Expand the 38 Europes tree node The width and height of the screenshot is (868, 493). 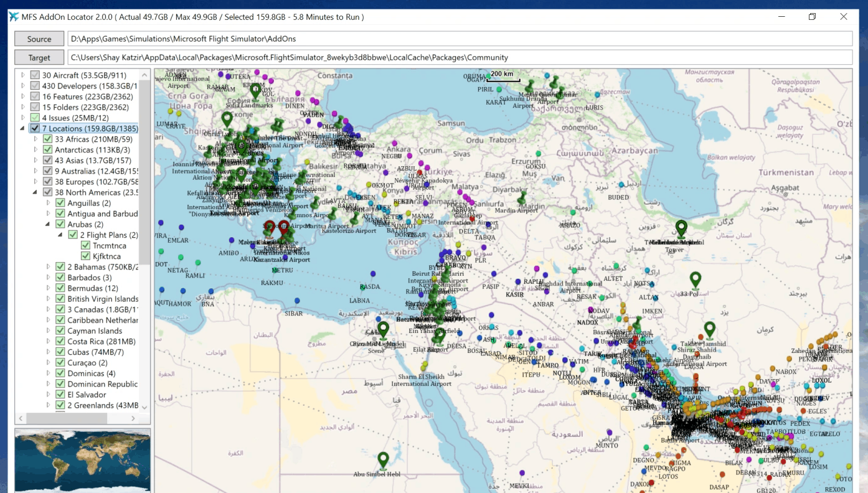click(x=35, y=182)
